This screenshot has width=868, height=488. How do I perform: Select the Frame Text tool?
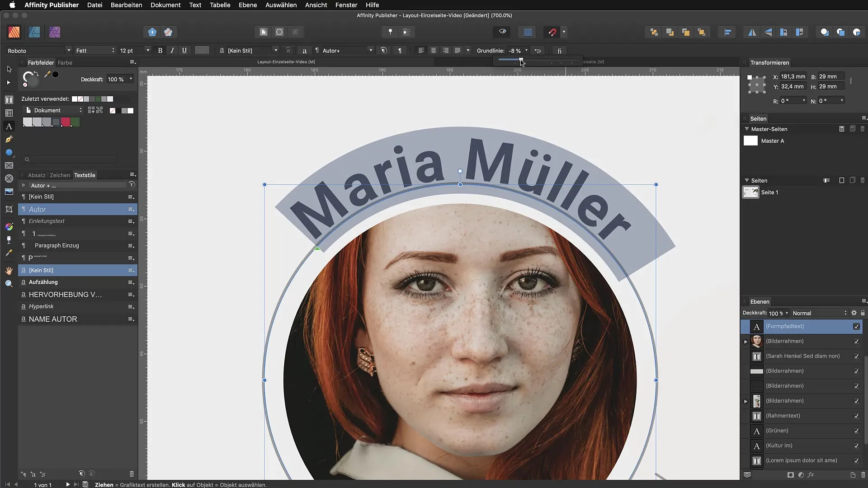point(9,100)
